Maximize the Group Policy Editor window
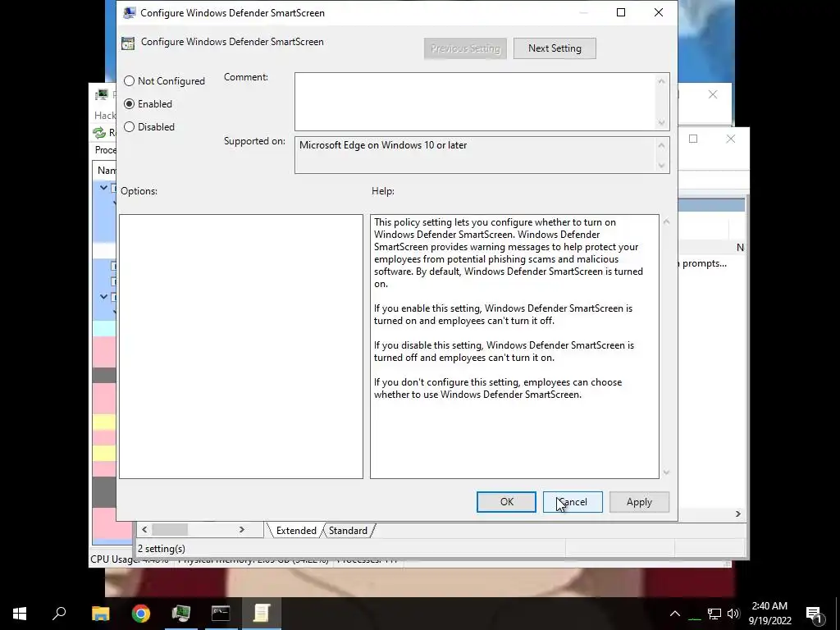The width and height of the screenshot is (840, 630). pos(693,139)
